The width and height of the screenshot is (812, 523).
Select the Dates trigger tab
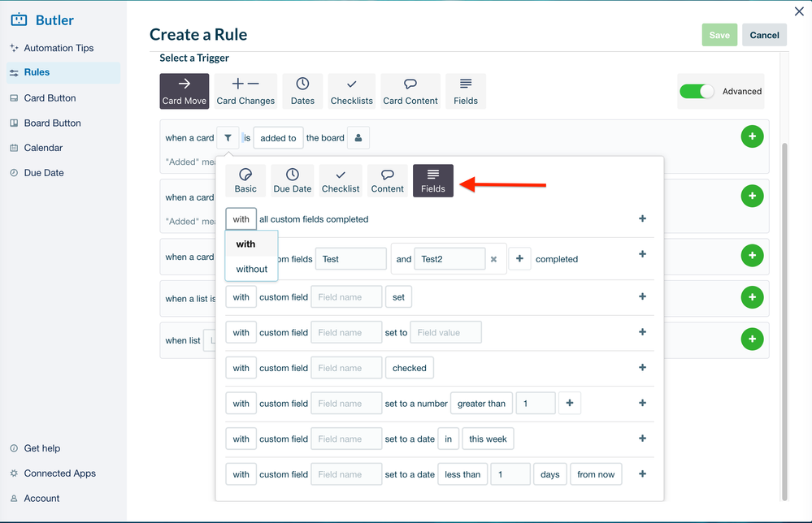click(x=302, y=91)
